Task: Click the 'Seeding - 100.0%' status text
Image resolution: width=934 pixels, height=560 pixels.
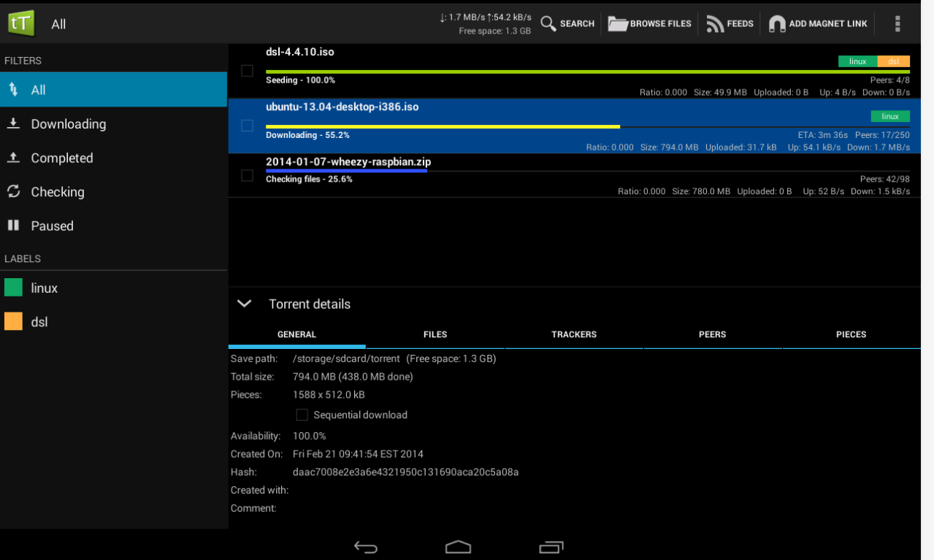Action: pos(300,80)
